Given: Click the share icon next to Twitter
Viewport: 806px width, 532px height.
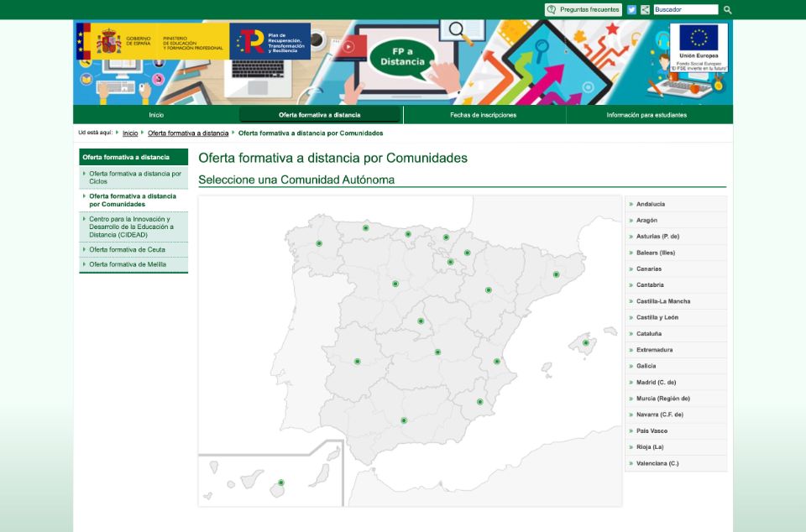Looking at the screenshot, I should (645, 10).
